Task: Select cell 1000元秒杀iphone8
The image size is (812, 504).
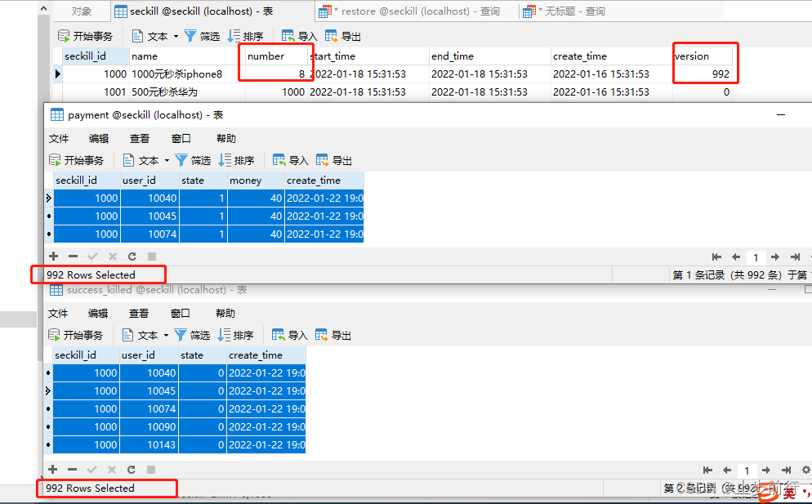Action: [x=187, y=74]
